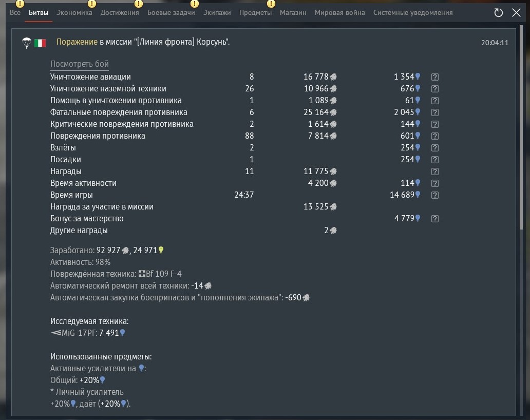Open the Экипажи tab
The width and height of the screenshot is (530, 420).
click(217, 12)
